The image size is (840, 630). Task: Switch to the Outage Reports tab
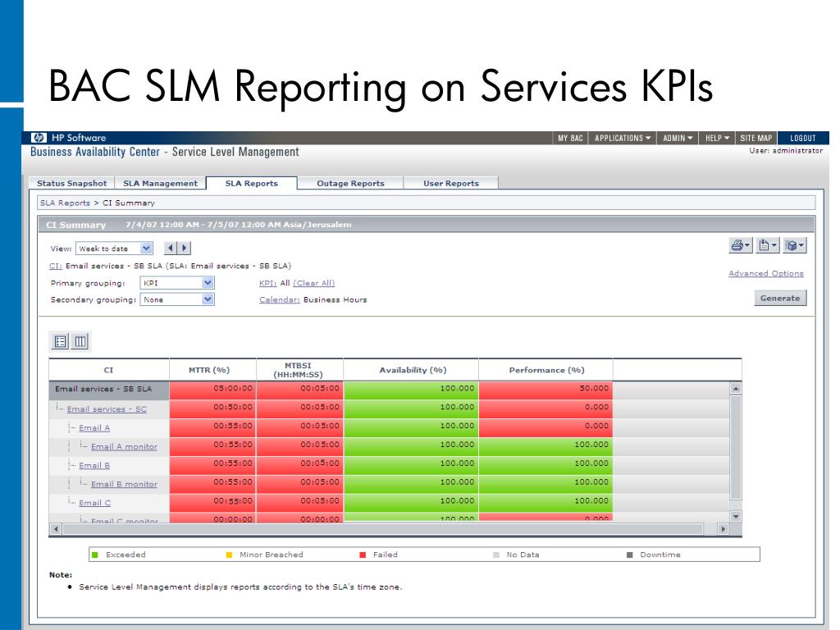(x=350, y=183)
